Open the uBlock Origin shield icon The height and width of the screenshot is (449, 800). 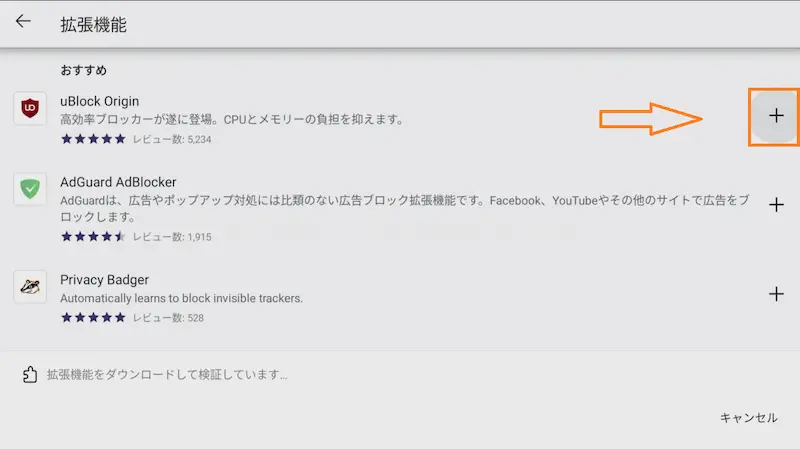click(30, 108)
